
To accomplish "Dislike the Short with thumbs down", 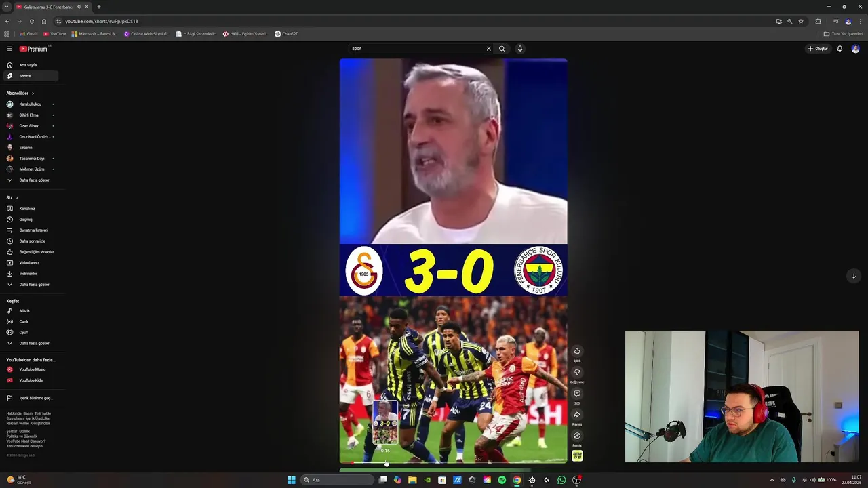I will click(577, 372).
